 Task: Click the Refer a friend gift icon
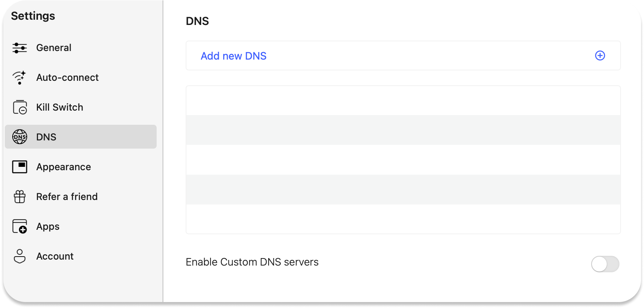[x=20, y=197]
